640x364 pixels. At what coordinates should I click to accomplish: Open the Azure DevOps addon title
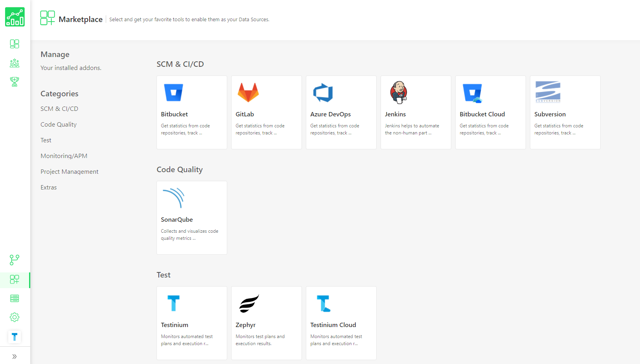[331, 114]
